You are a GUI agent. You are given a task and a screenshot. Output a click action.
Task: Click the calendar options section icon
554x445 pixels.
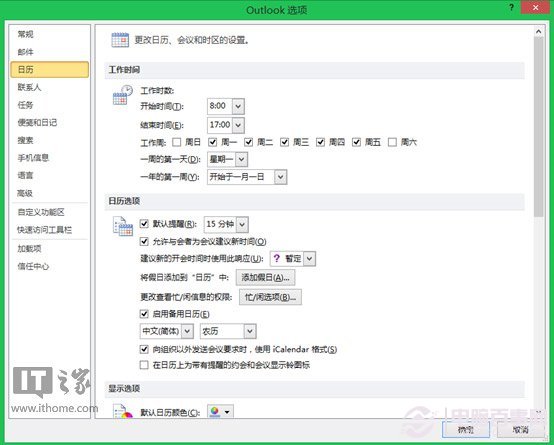pyautogui.click(x=123, y=226)
